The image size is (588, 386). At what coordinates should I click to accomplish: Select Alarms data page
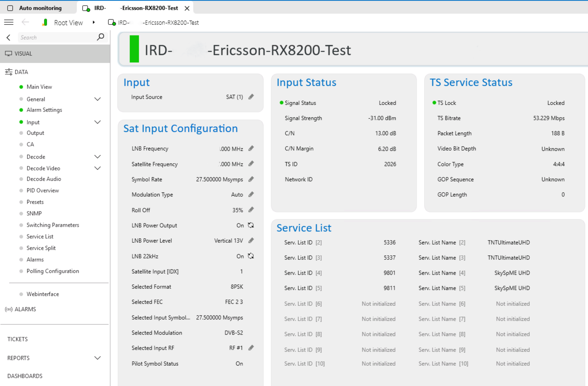[x=35, y=259]
